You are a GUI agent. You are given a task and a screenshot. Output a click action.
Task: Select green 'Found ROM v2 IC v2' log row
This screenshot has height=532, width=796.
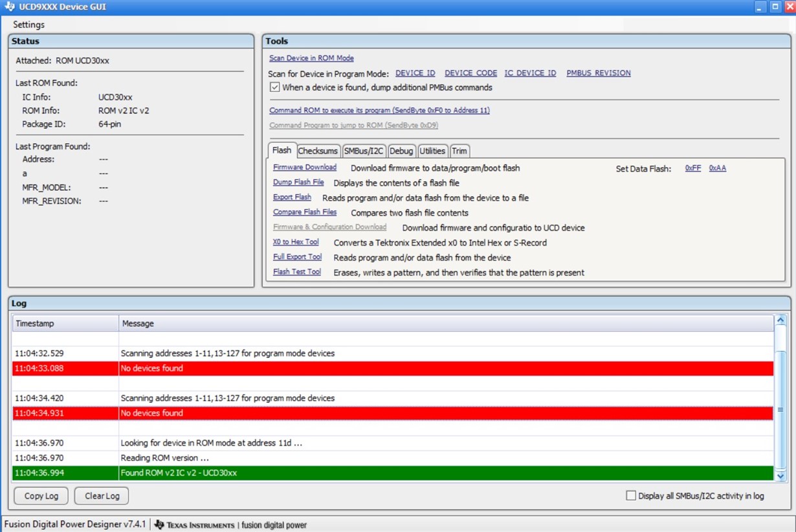393,473
